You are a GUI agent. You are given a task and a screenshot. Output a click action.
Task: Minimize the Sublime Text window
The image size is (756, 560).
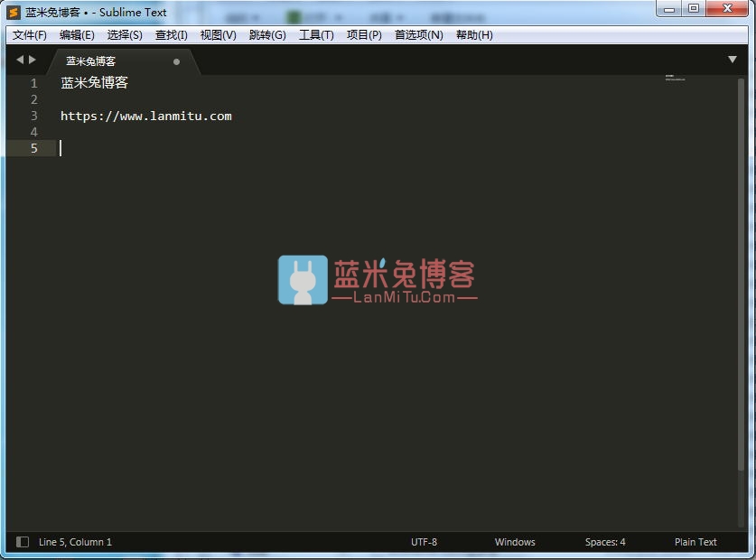coord(668,9)
